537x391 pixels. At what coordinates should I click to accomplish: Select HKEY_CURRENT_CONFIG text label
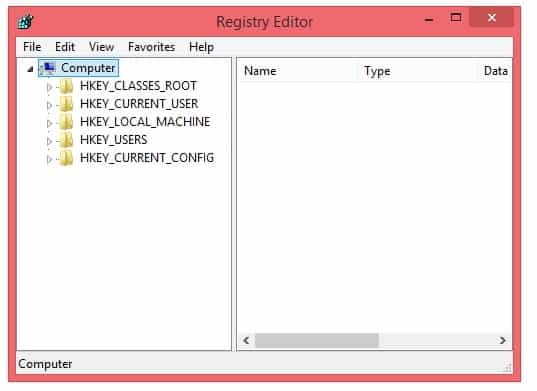[x=147, y=158]
